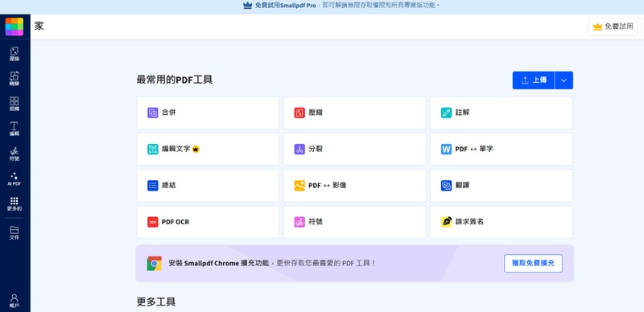The image size is (644, 312).
Task: Click the blue 總結 summarize list icon
Action: pos(153,186)
